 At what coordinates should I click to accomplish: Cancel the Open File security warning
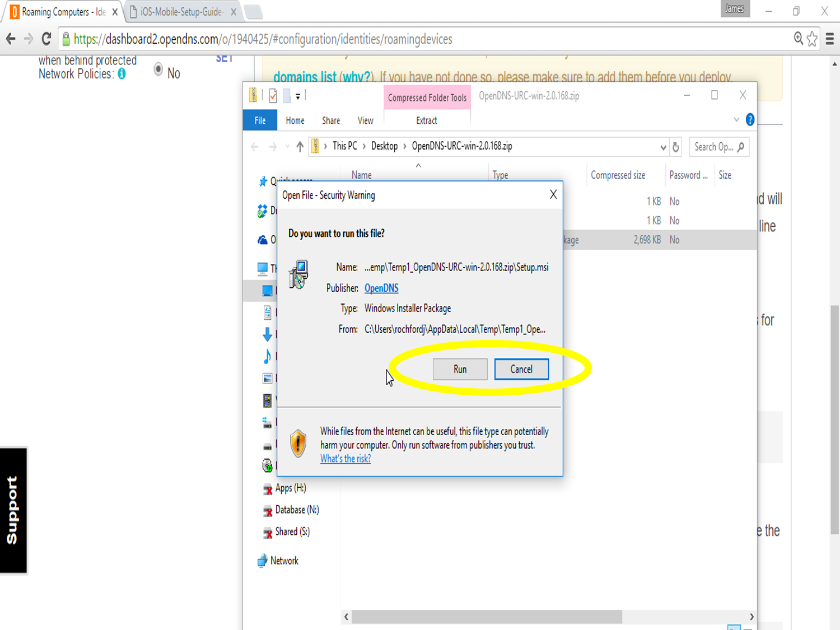[521, 369]
